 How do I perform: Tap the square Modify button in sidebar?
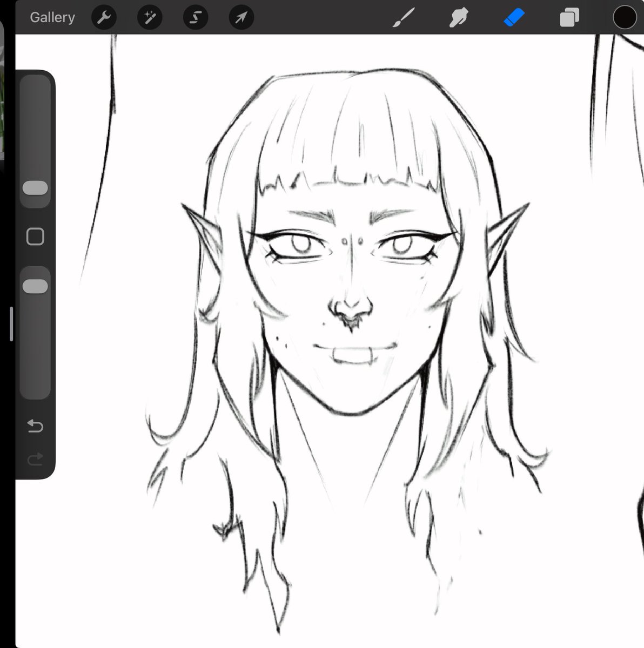[35, 237]
